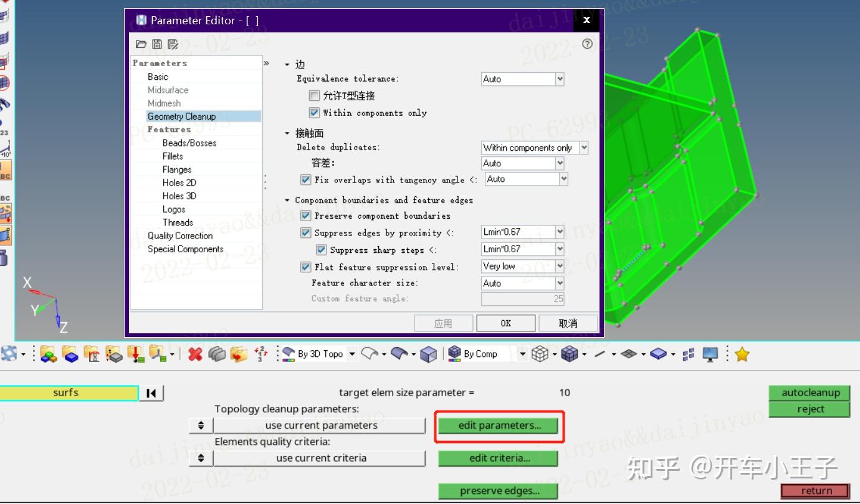Open the Equivalence tolerance dropdown
This screenshot has height=504, width=860.
[522, 79]
